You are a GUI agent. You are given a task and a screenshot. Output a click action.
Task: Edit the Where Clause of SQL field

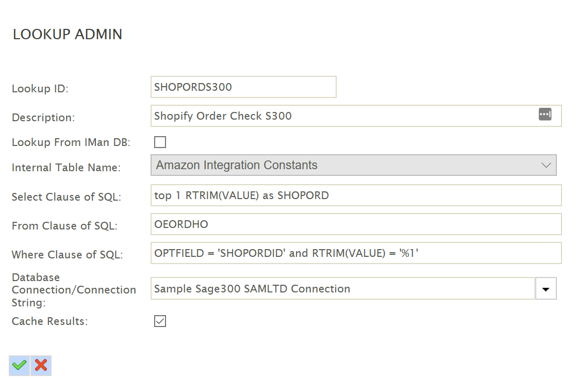coord(356,253)
